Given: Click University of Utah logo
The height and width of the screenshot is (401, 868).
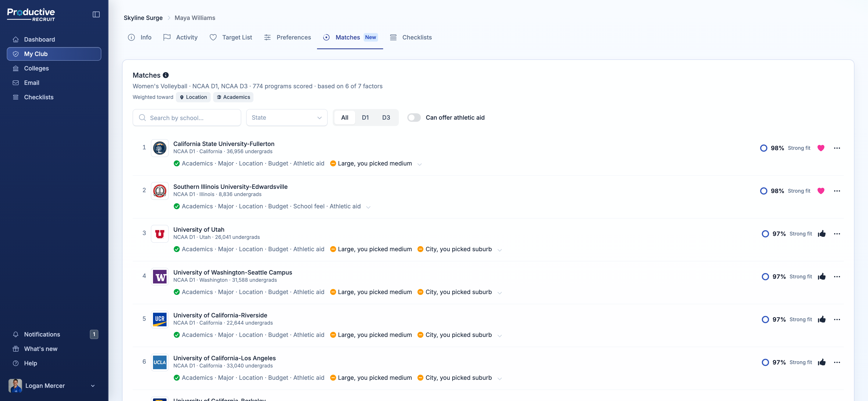Looking at the screenshot, I should pyautogui.click(x=160, y=234).
